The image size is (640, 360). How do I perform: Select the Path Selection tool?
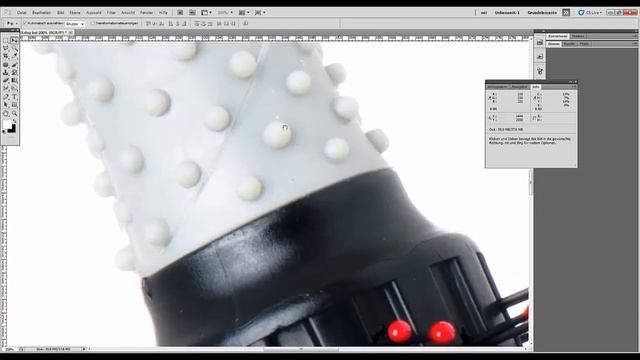coord(6,105)
